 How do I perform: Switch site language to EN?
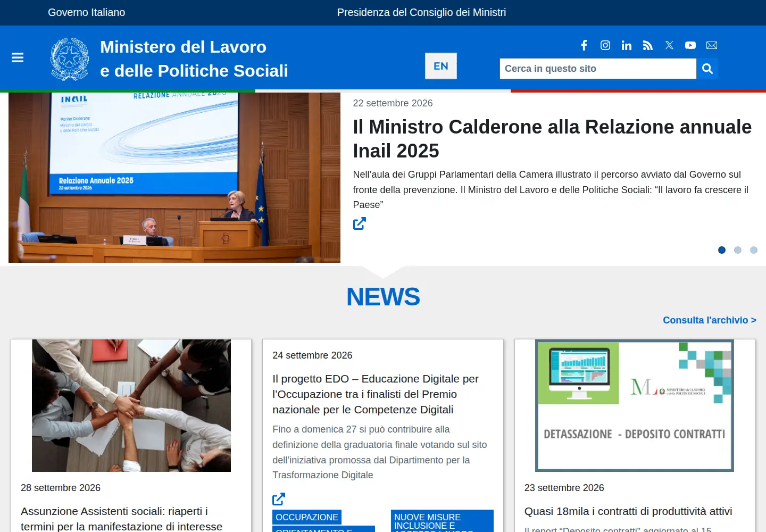[x=441, y=66]
